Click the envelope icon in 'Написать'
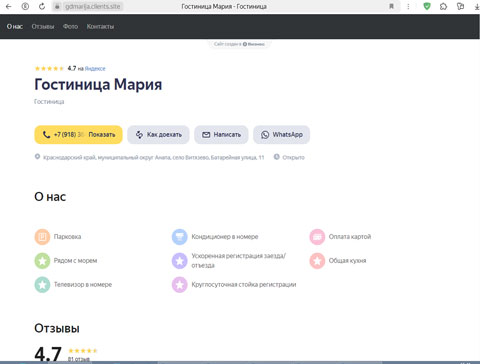 tap(206, 135)
